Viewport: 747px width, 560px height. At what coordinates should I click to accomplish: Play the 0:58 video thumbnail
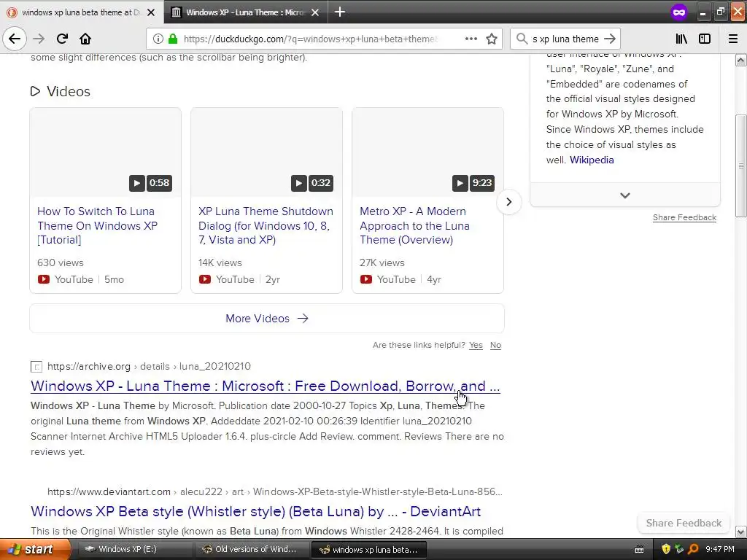(x=105, y=152)
